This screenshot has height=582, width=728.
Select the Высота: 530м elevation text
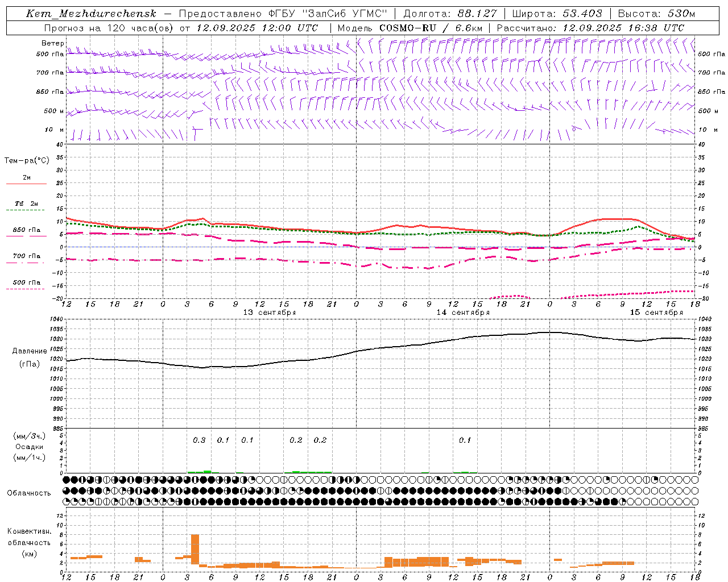point(656,14)
